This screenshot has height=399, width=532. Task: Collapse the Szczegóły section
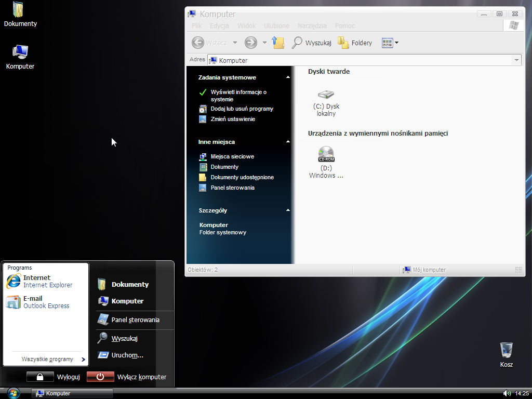(x=288, y=210)
